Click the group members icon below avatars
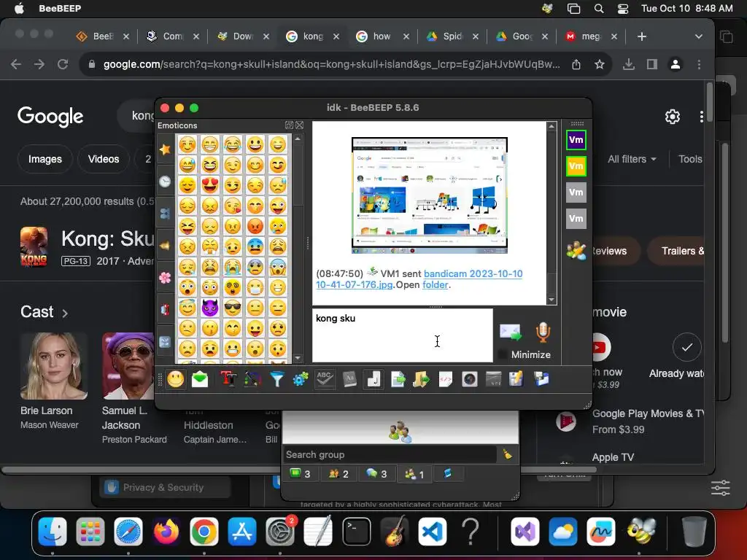The width and height of the screenshot is (747, 560). [576, 251]
